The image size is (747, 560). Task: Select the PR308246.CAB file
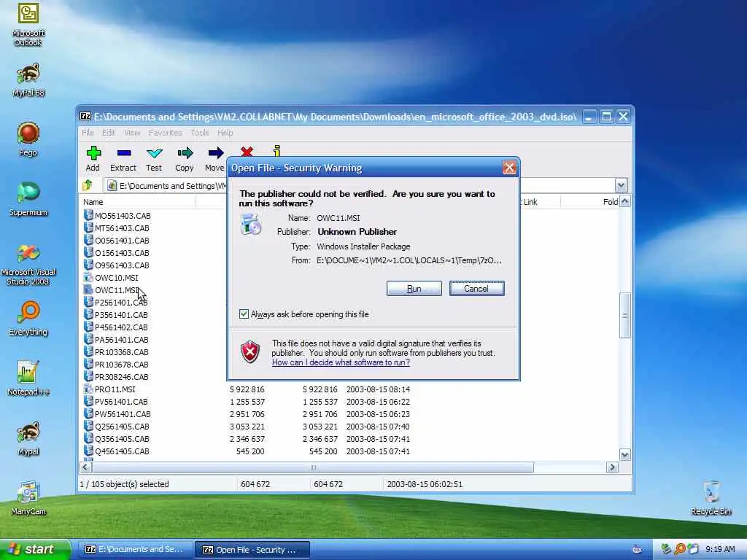point(116,377)
